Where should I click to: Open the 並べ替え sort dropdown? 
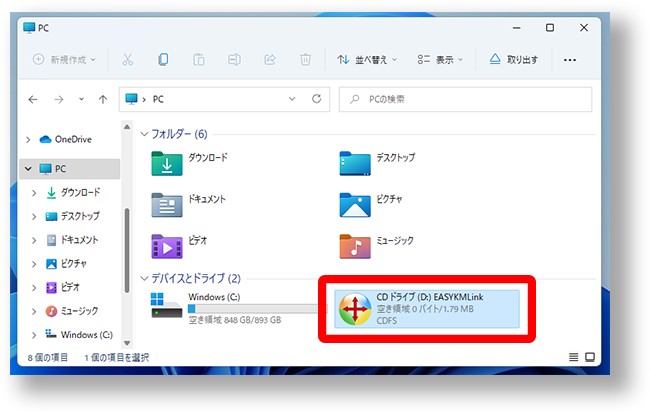pyautogui.click(x=367, y=60)
